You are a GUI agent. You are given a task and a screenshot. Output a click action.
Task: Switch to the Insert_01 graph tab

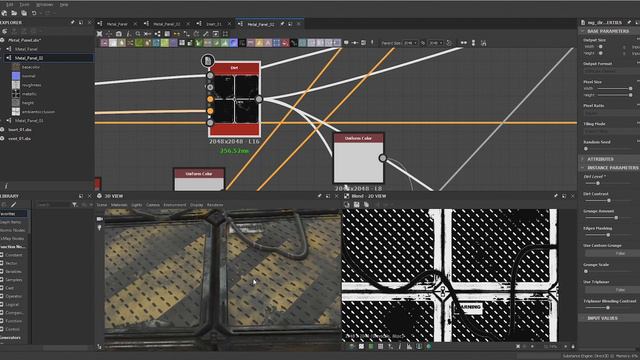(213, 24)
